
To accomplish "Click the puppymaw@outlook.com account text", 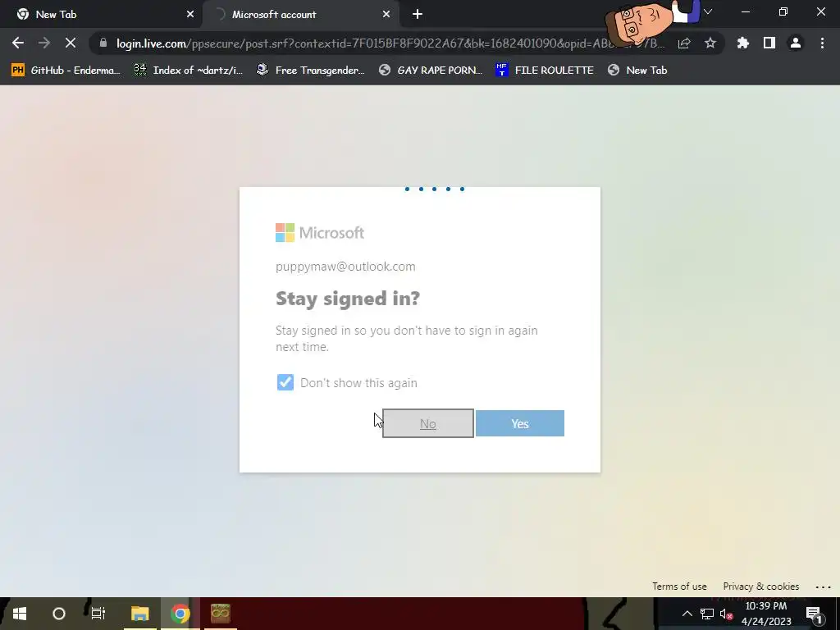I will coord(345,267).
